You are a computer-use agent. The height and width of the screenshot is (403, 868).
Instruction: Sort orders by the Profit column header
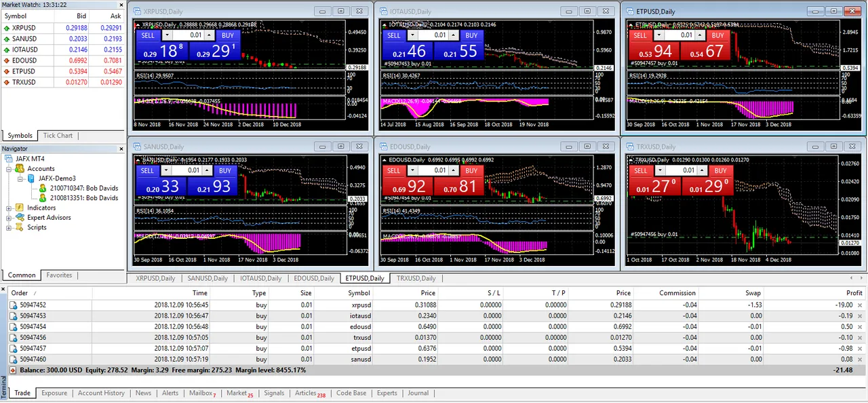coord(815,293)
